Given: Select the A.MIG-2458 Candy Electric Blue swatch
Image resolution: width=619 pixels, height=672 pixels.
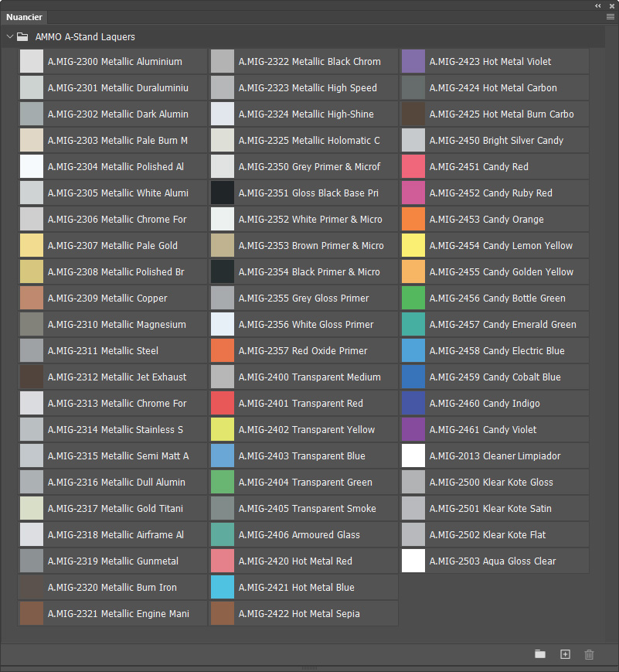Looking at the screenshot, I should pyautogui.click(x=413, y=350).
